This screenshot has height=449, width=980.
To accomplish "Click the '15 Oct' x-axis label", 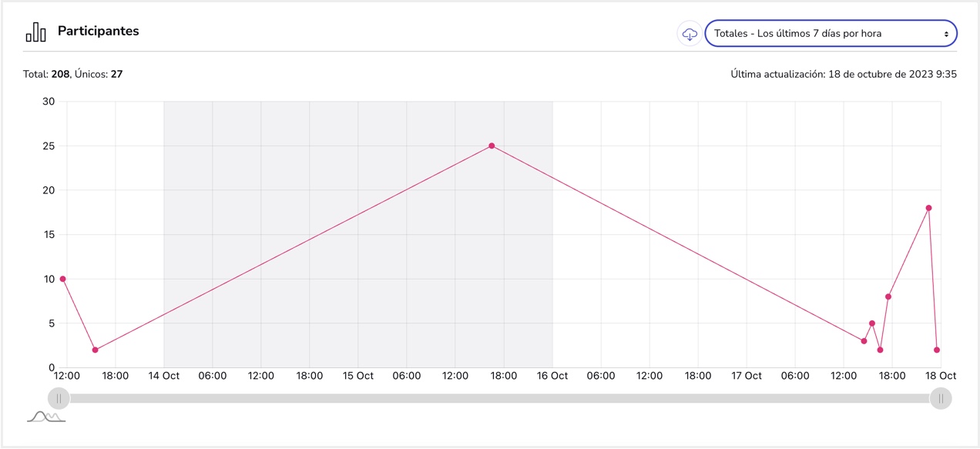I will tap(358, 376).
